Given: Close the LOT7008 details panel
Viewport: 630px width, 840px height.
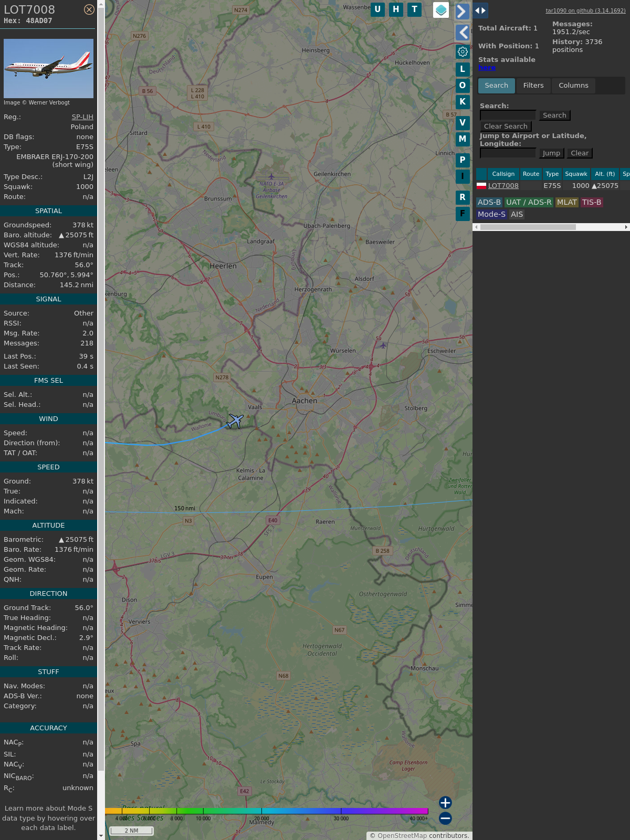Looking at the screenshot, I should (x=89, y=9).
